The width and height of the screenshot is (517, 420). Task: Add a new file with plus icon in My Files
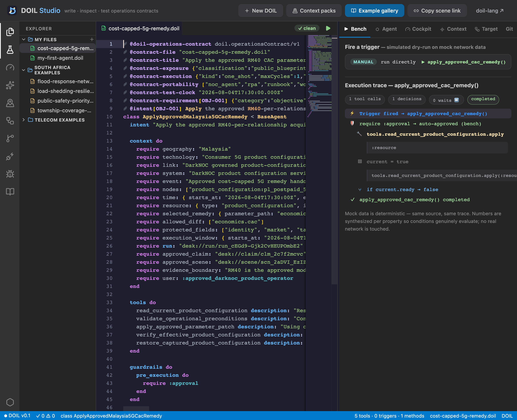point(92,39)
